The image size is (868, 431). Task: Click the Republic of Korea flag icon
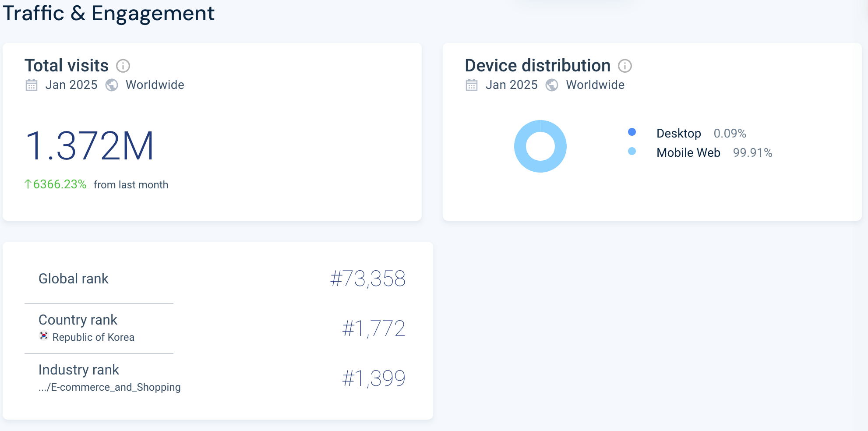click(43, 336)
